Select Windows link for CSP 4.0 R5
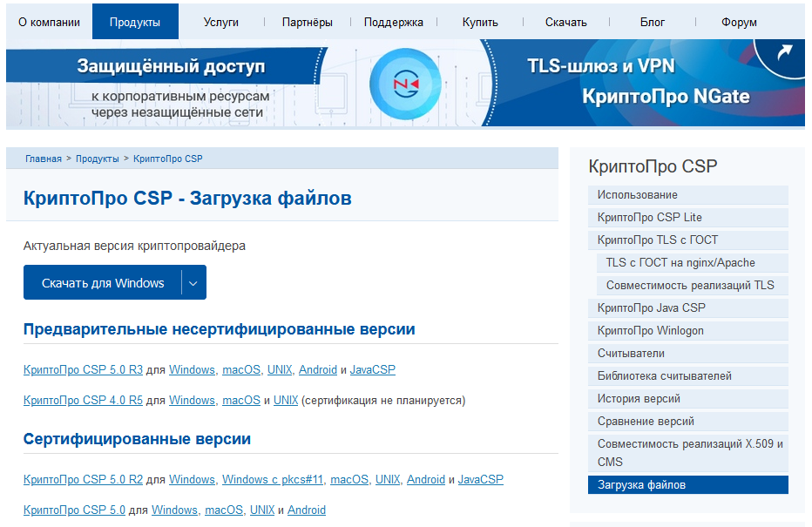This screenshot has width=812, height=527. tap(192, 400)
